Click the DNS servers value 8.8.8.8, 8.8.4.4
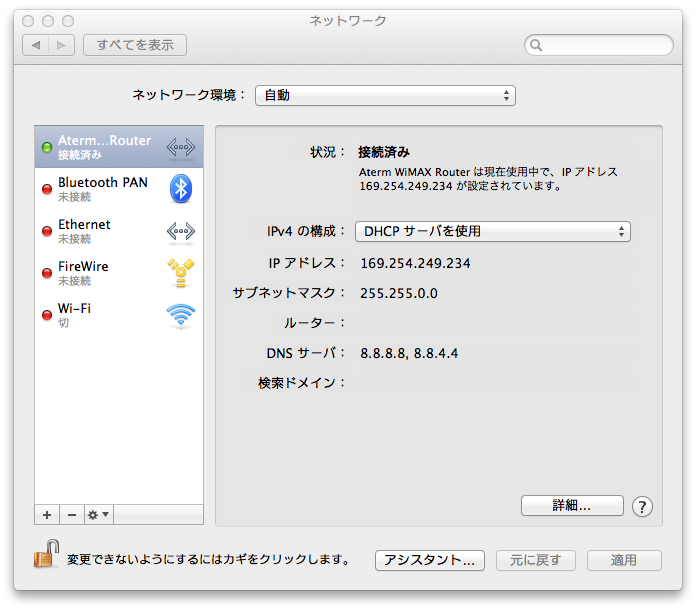This screenshot has width=696, height=610. 409,353
